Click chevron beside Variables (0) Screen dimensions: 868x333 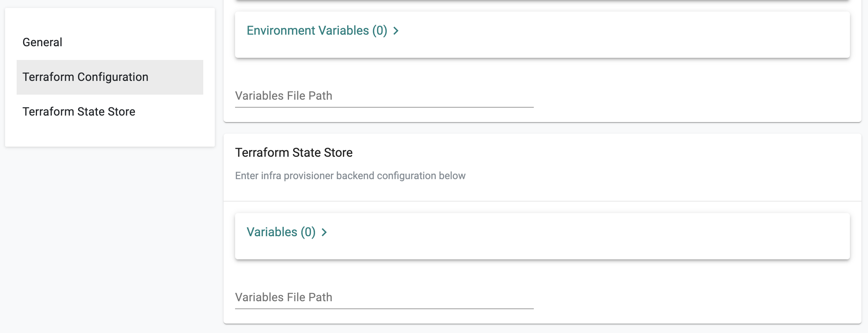pos(324,233)
